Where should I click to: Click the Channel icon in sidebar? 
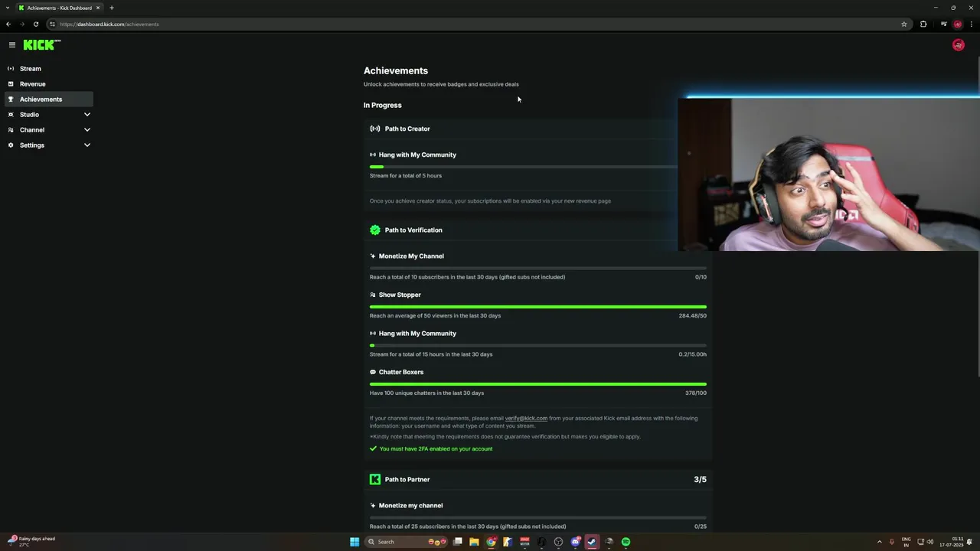pos(11,130)
